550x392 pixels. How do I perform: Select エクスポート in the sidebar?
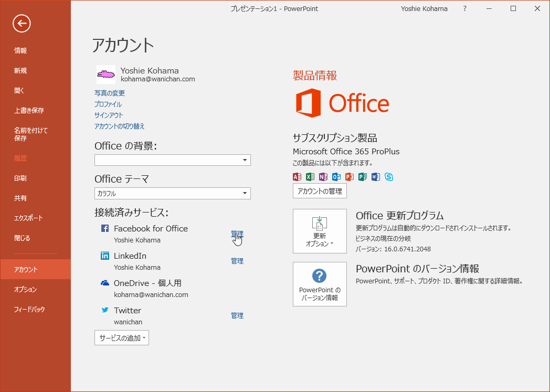tap(28, 218)
